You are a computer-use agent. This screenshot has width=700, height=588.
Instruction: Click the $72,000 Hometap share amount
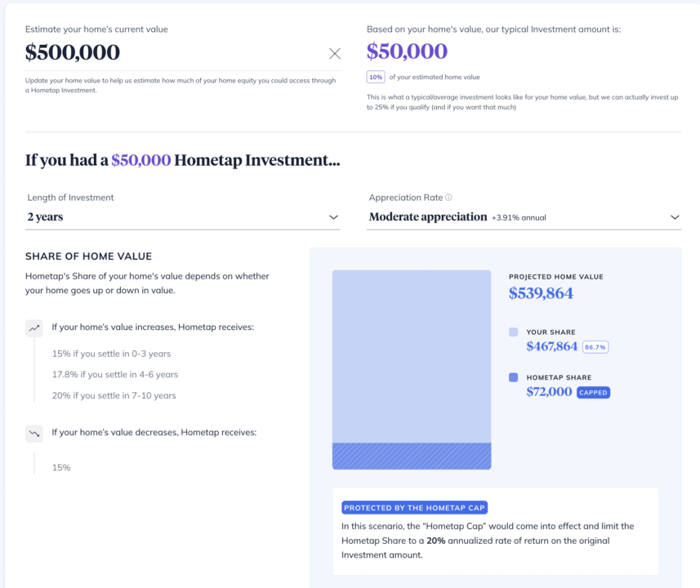549,392
